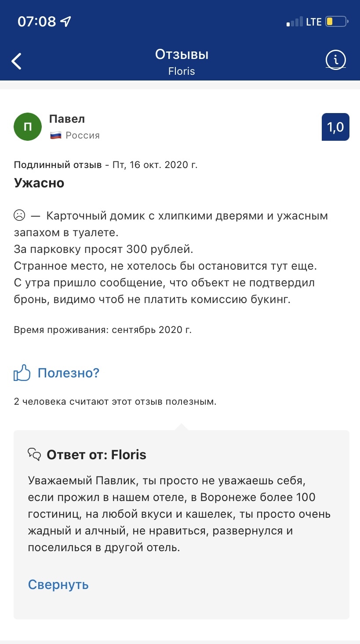
Task: Tap the Floris subtitle in header
Action: pos(182,71)
